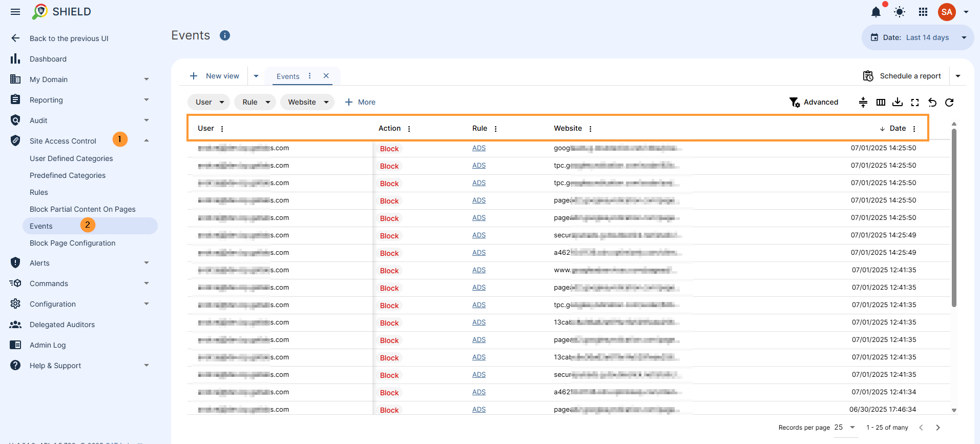Screen dimensions: 980x444
Task: Toggle the light/dark theme sun icon
Action: pyautogui.click(x=900, y=12)
